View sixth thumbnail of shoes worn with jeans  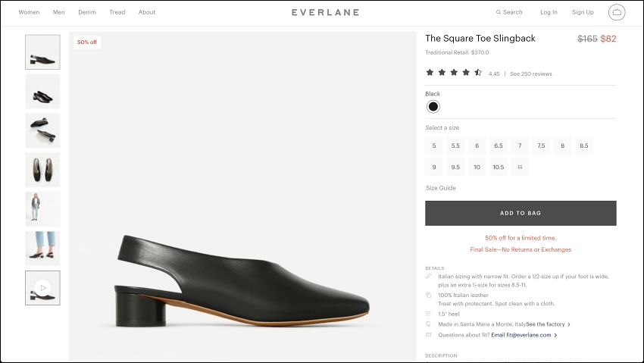[x=42, y=249]
